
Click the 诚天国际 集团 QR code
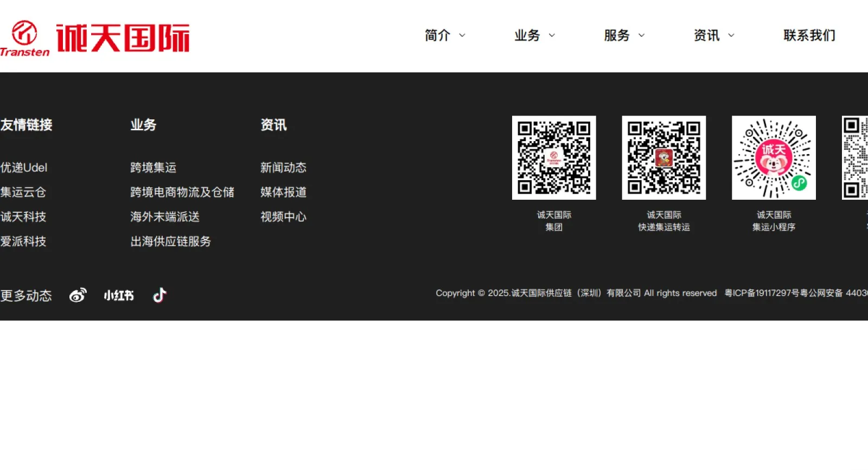(554, 157)
